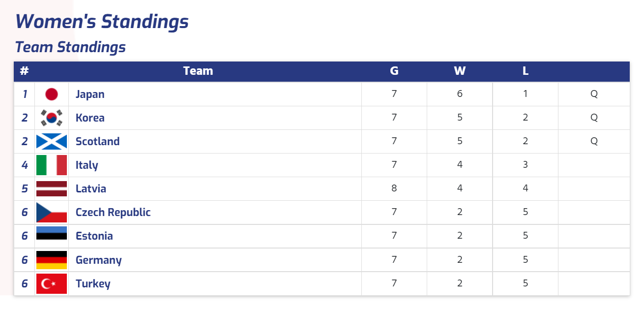Click the Czech Republic flag icon

(52, 212)
